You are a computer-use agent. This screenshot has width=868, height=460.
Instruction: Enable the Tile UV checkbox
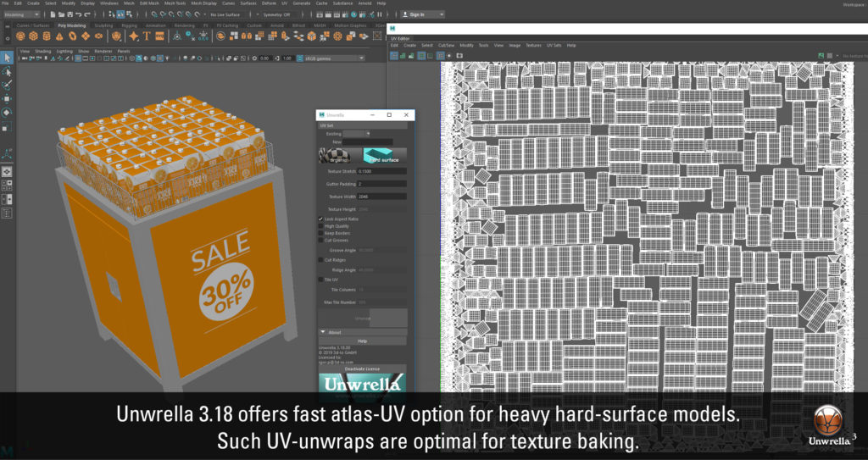(x=320, y=280)
